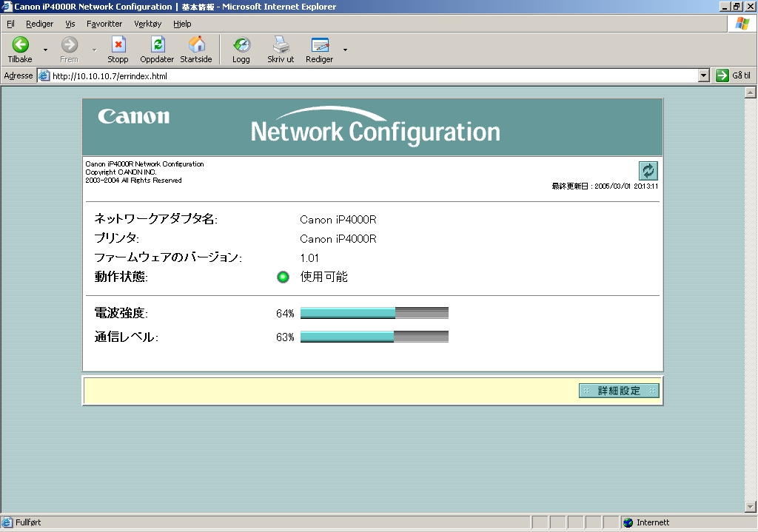Image resolution: width=758 pixels, height=532 pixels.
Task: Click the green status indicator light
Action: click(x=283, y=277)
